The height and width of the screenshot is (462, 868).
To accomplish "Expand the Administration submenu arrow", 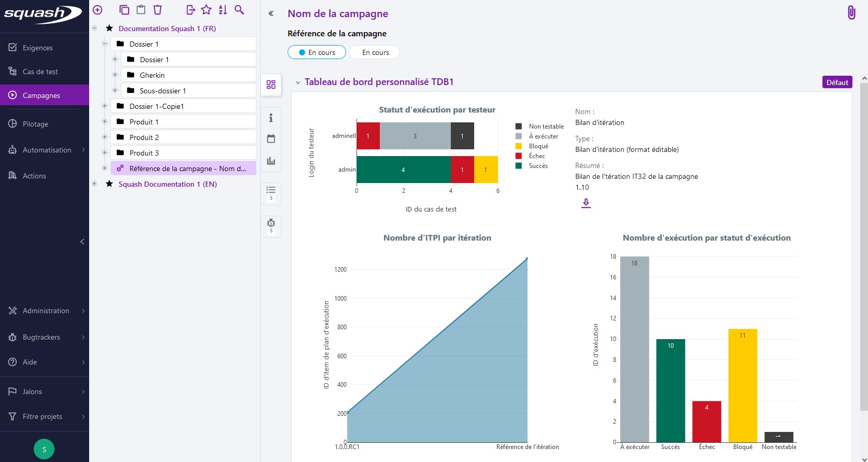I will (x=83, y=311).
